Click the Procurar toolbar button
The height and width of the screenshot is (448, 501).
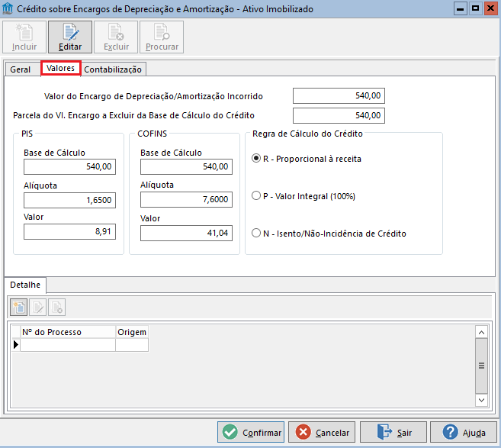pos(162,37)
